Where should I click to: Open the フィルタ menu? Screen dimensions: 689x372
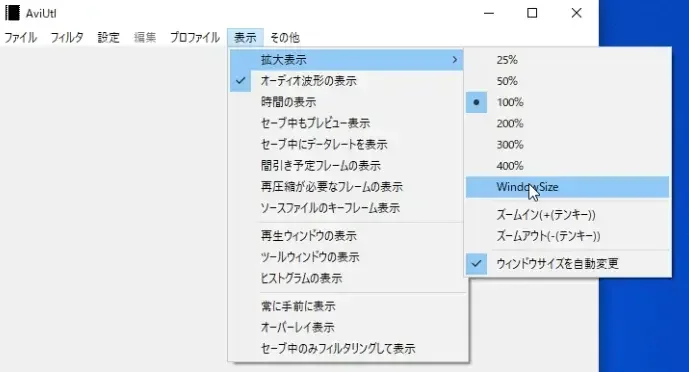point(67,38)
